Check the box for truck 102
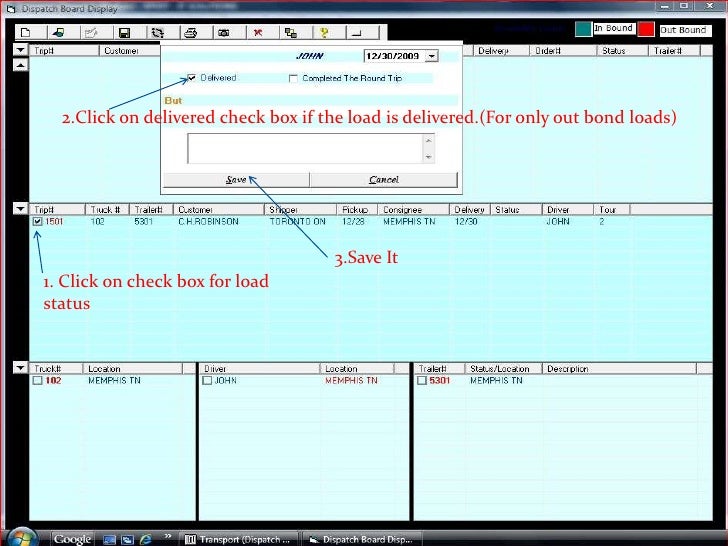Screen dimensions: 728x546 click(x=38, y=381)
